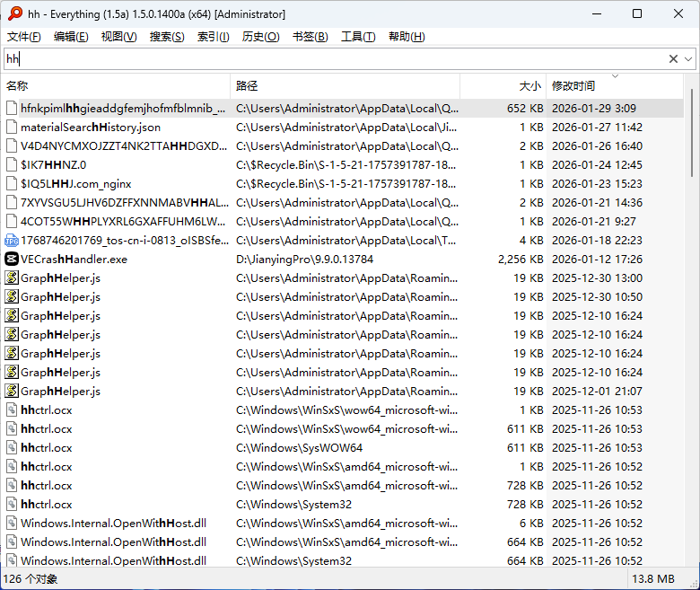This screenshot has width=700, height=590.
Task: Click the icon next to materialSearchHistory.json
Action: (x=12, y=128)
